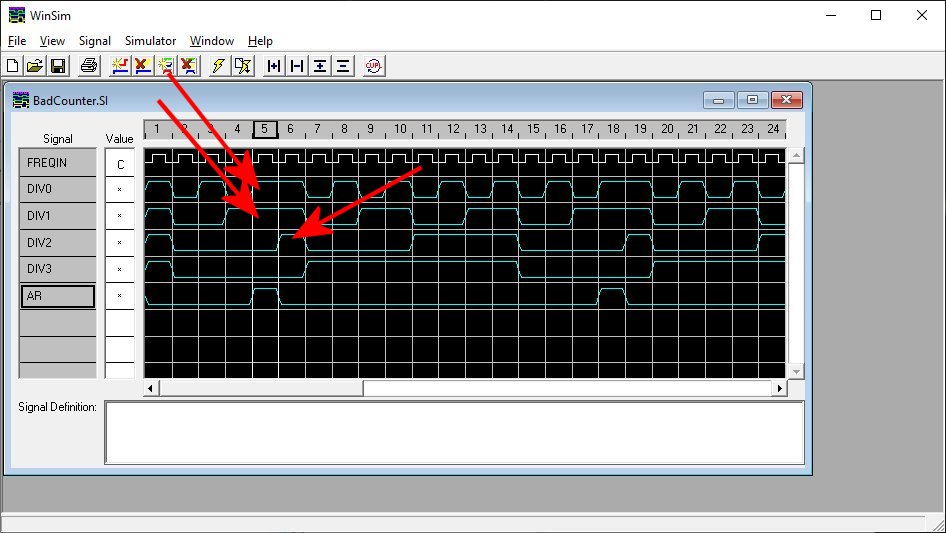Viewport: 946px width, 533px height.
Task: Click the AR signal name button
Action: coord(58,296)
